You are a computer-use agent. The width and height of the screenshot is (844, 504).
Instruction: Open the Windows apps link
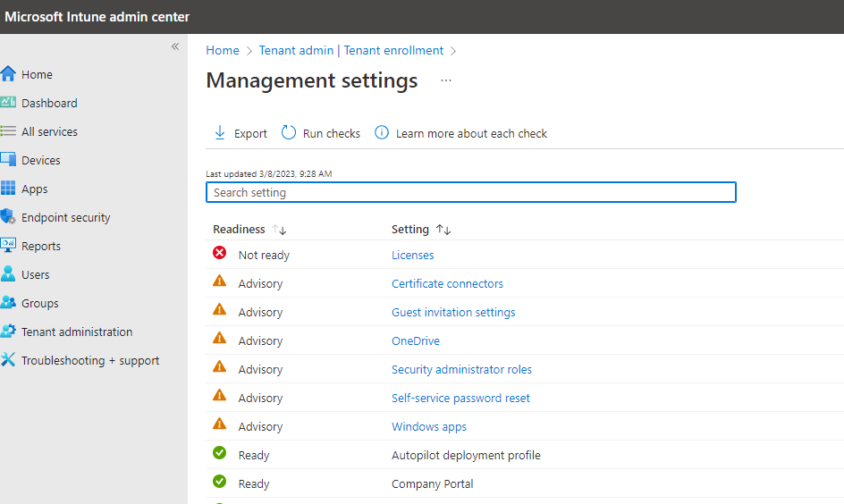pyautogui.click(x=429, y=427)
